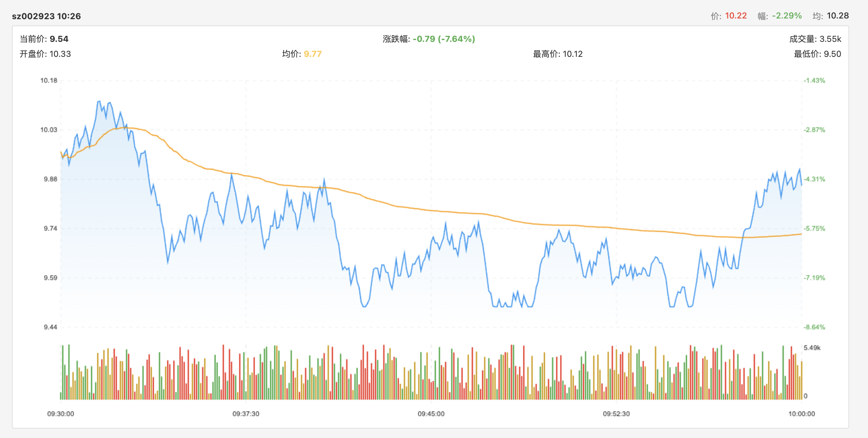Click the 09:37:30 time axis marker
The image size is (868, 438).
[246, 414]
